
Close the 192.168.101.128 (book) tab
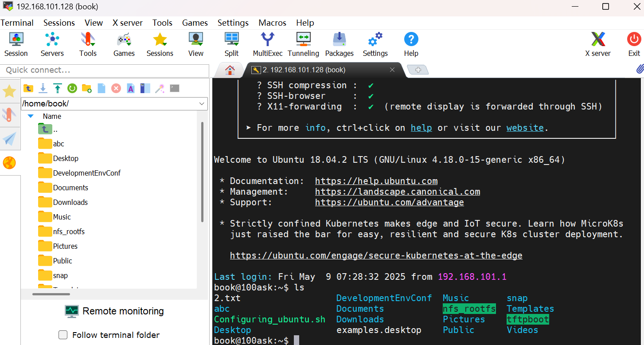[392, 70]
